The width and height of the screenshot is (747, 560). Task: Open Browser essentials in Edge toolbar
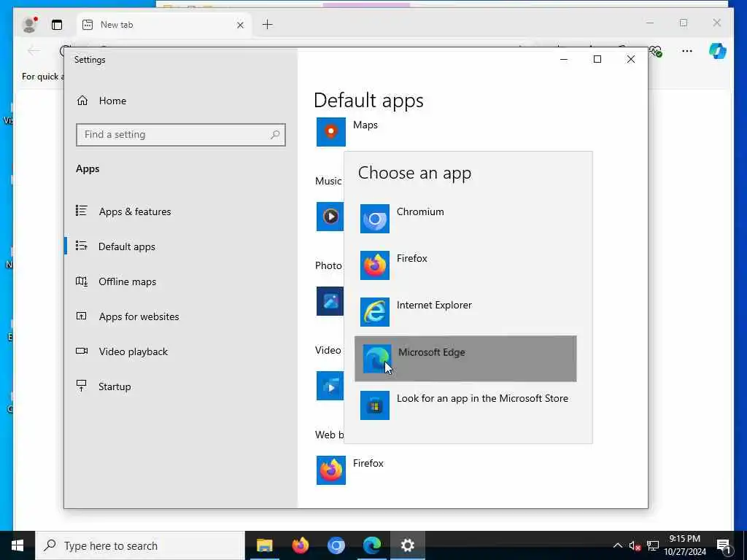[656, 51]
